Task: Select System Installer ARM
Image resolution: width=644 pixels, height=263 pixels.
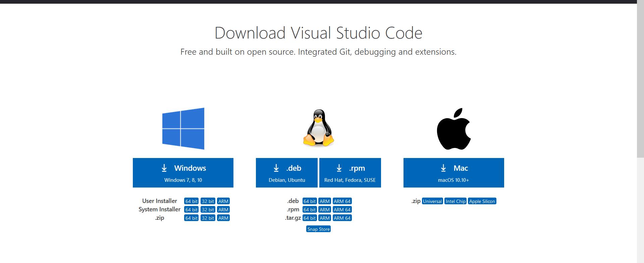Action: (x=223, y=210)
